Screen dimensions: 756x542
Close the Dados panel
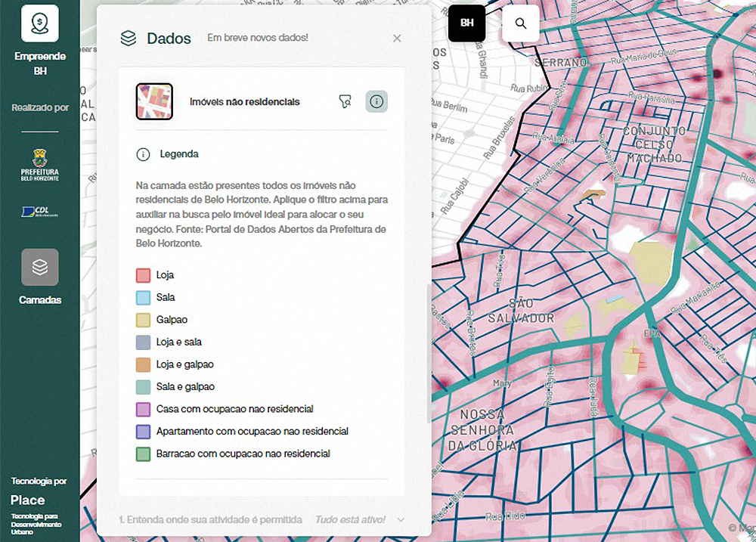[x=397, y=39]
